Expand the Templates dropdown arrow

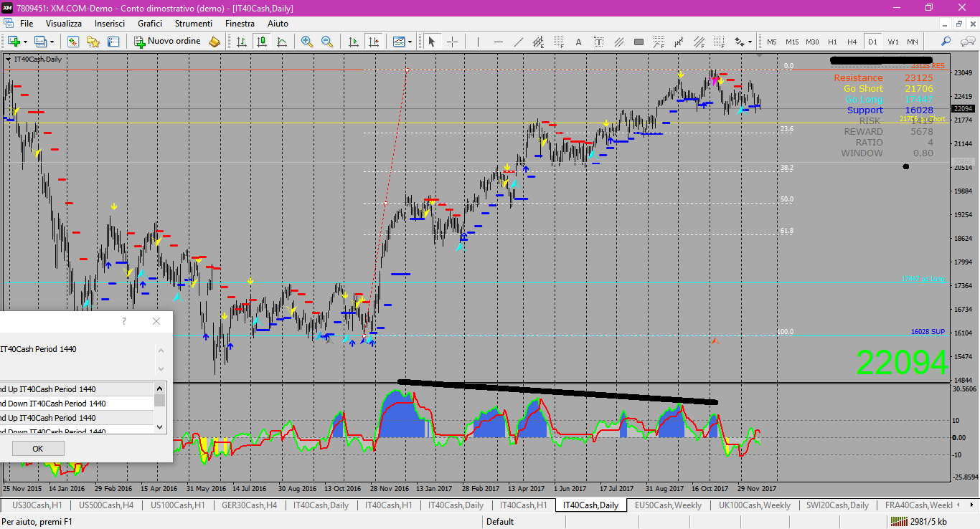[x=410, y=42]
